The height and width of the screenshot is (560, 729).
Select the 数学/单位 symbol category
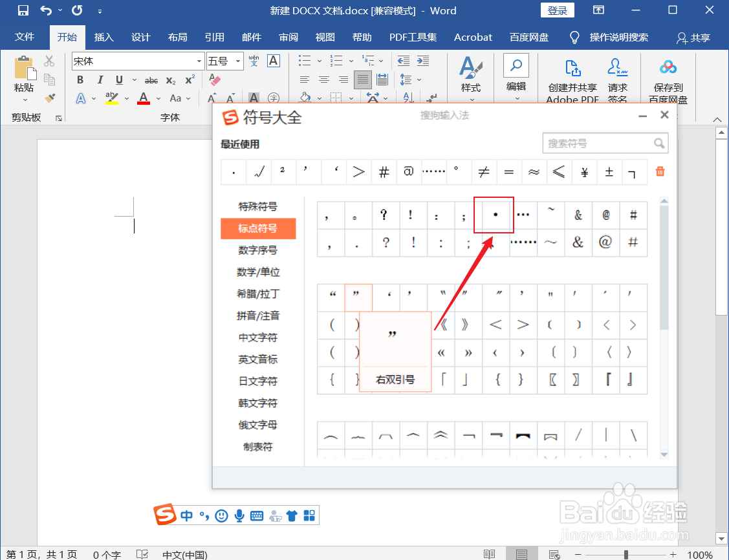coord(258,272)
